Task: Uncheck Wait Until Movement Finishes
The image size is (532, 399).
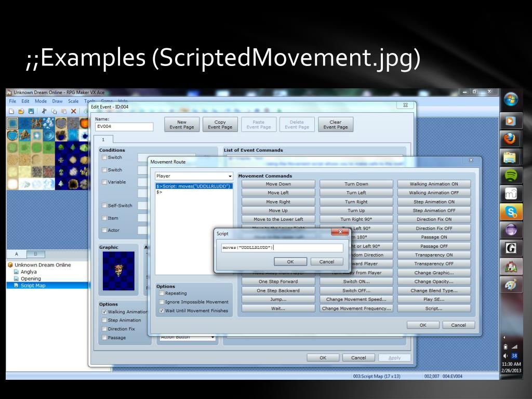Action: [x=162, y=311]
